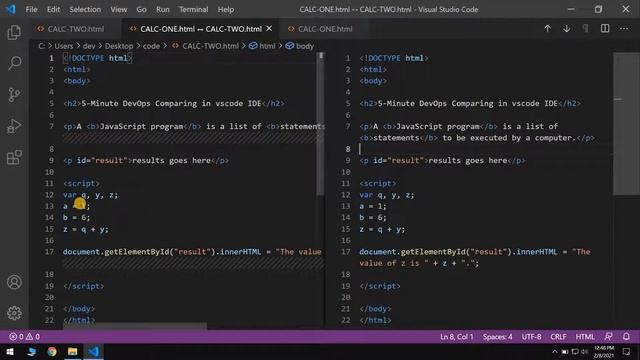Open the Explorer view in activity bar
Screen dimensions: 640x360
click(14, 32)
